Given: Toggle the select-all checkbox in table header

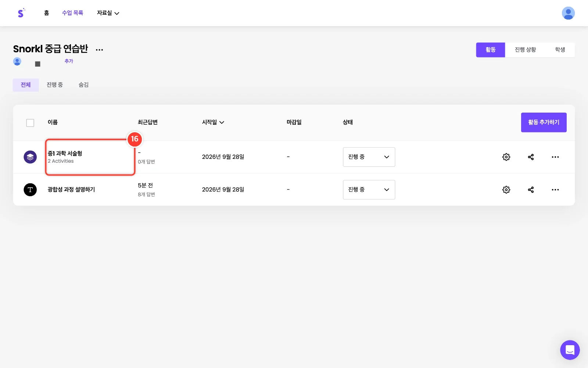Looking at the screenshot, I should pyautogui.click(x=30, y=123).
